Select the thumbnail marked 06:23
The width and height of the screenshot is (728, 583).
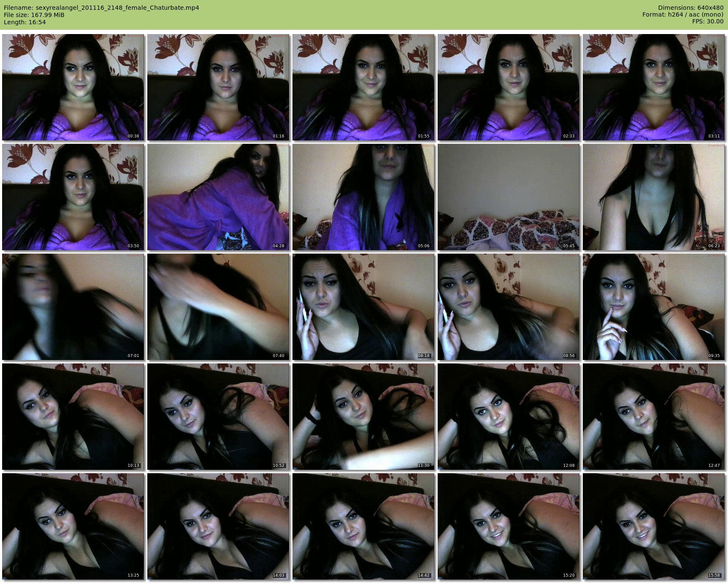[x=653, y=197]
